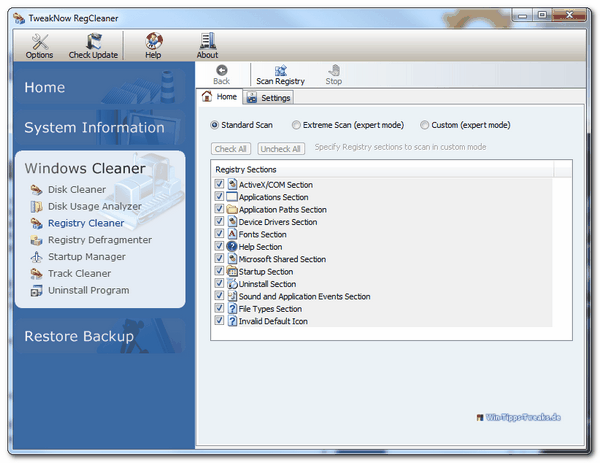The width and height of the screenshot is (600, 463).
Task: Click the Registry Sections column header
Action: click(382, 170)
